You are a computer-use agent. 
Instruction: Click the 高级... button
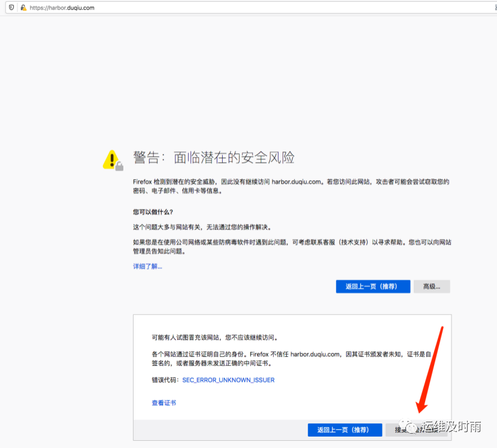point(432,287)
